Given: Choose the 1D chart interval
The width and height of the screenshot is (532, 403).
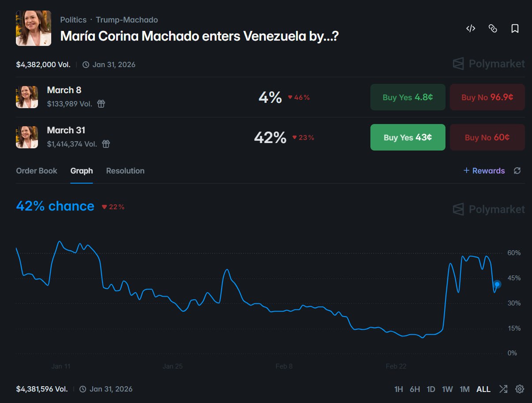Looking at the screenshot, I should tap(431, 389).
